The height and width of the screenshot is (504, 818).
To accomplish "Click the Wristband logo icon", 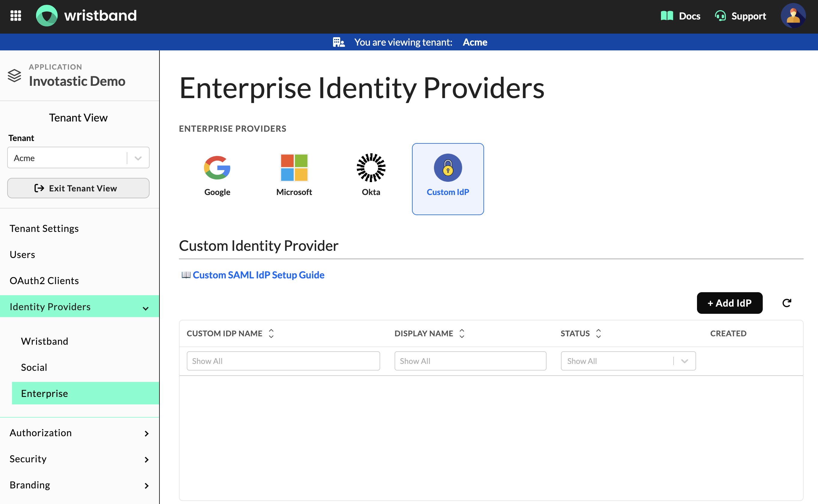I will click(x=47, y=16).
